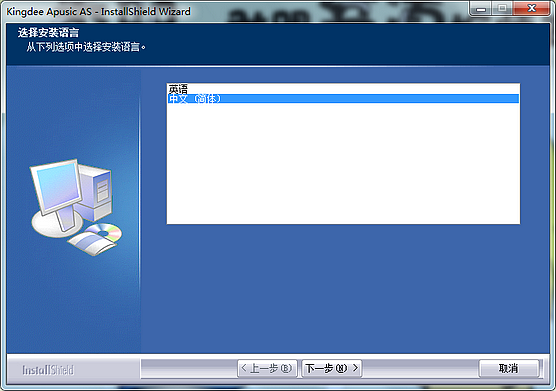This screenshot has height=391, width=556.
Task: Click the 下一步(N) next button
Action: [332, 369]
